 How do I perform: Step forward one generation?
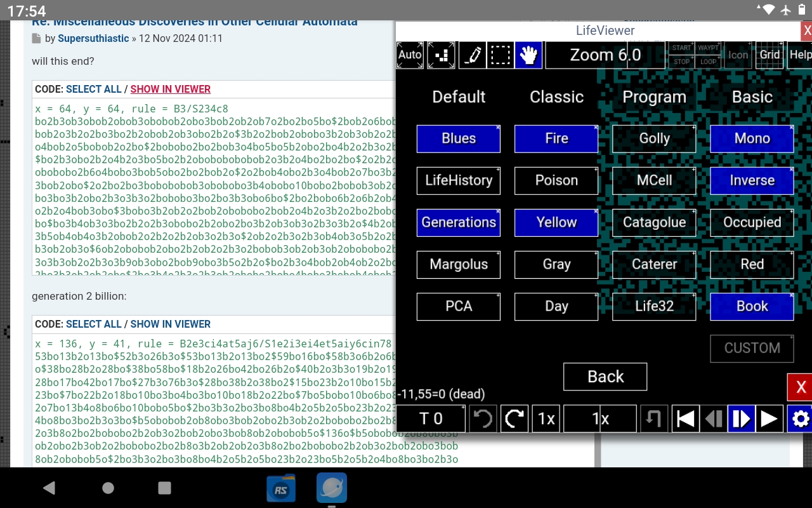[x=742, y=419]
